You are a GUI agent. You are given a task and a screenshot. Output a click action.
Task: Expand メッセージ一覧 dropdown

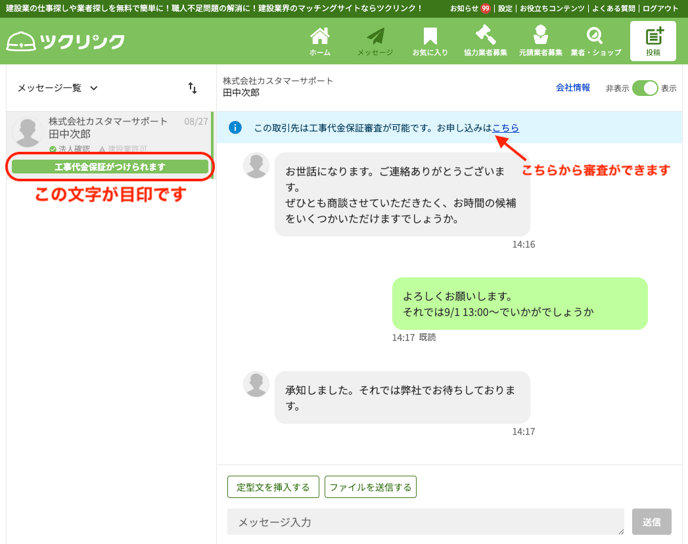coord(57,88)
